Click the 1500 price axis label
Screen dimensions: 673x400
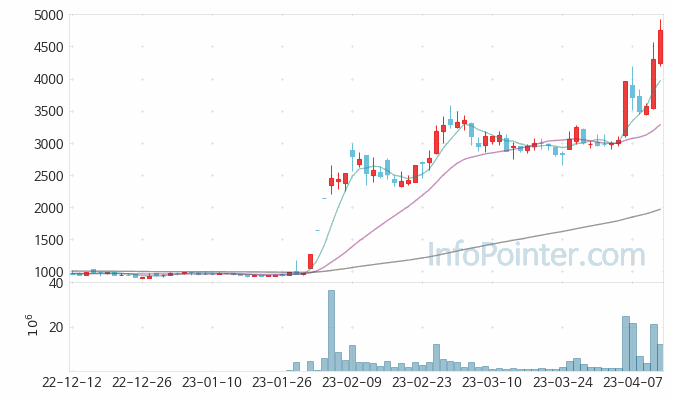pyautogui.click(x=49, y=240)
